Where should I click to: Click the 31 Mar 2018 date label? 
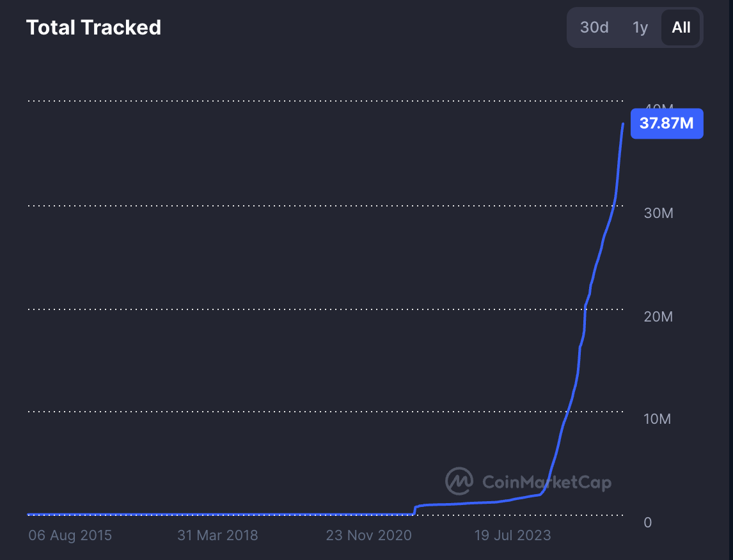coord(217,535)
